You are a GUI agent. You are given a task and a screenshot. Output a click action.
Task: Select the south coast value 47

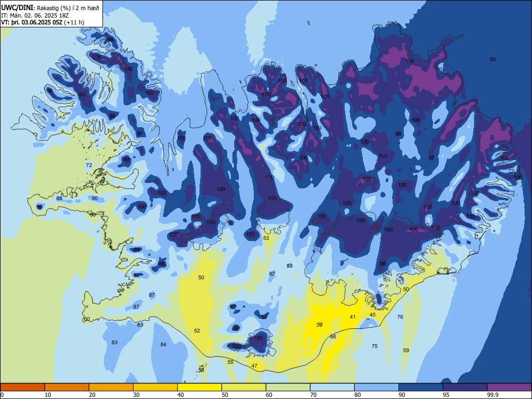254,366
